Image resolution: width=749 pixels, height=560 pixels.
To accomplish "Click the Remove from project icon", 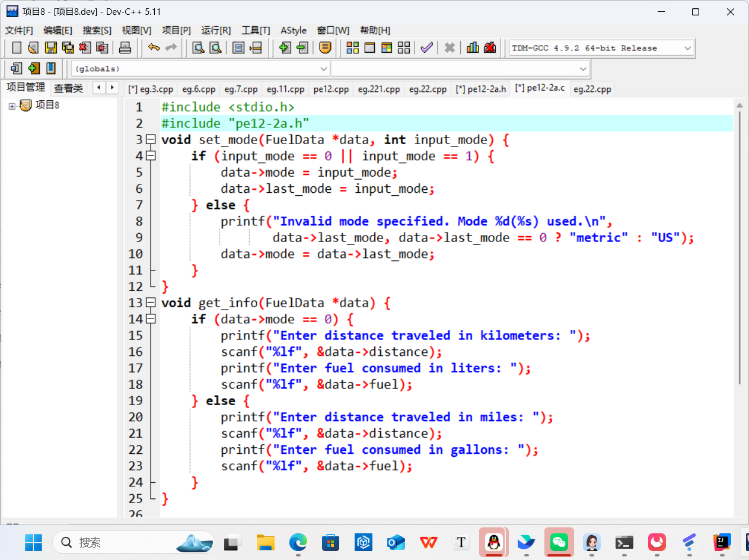I will (302, 48).
